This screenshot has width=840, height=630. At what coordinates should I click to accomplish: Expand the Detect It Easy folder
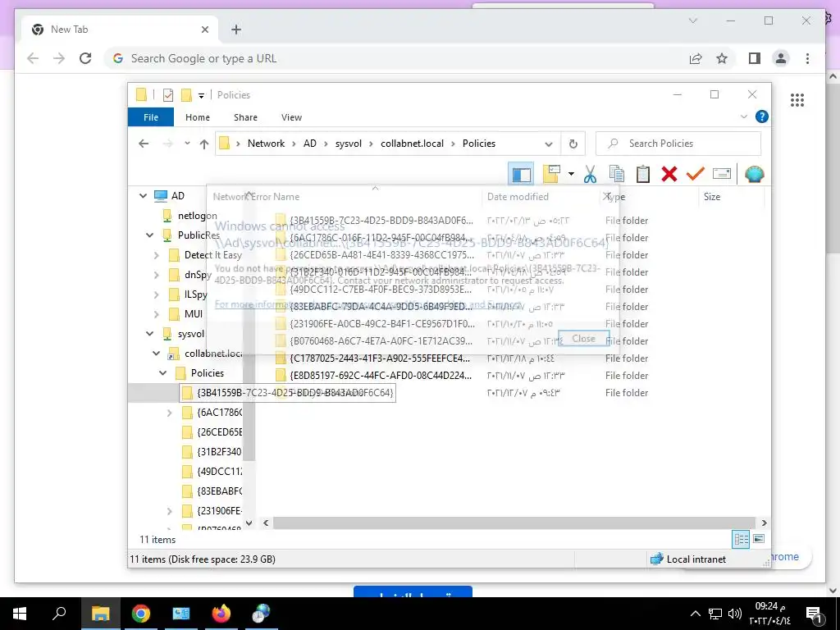[157, 256]
